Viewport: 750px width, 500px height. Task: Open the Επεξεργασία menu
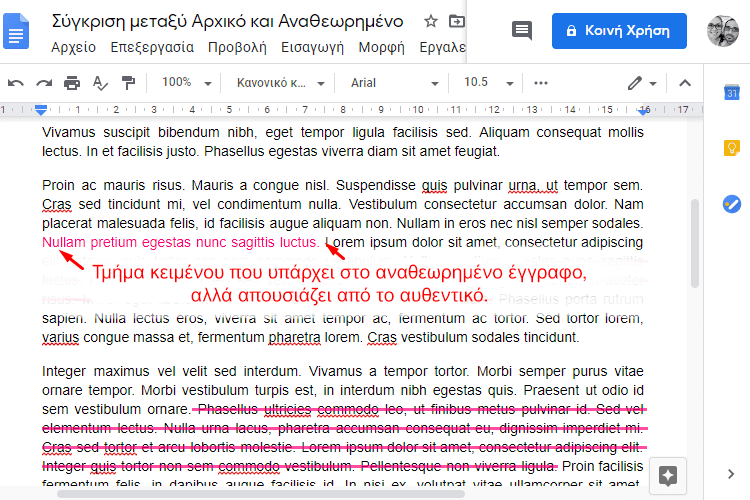[152, 47]
